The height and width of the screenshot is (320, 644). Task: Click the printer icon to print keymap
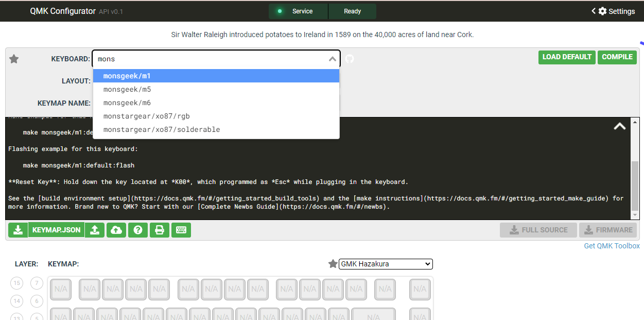pyautogui.click(x=160, y=230)
